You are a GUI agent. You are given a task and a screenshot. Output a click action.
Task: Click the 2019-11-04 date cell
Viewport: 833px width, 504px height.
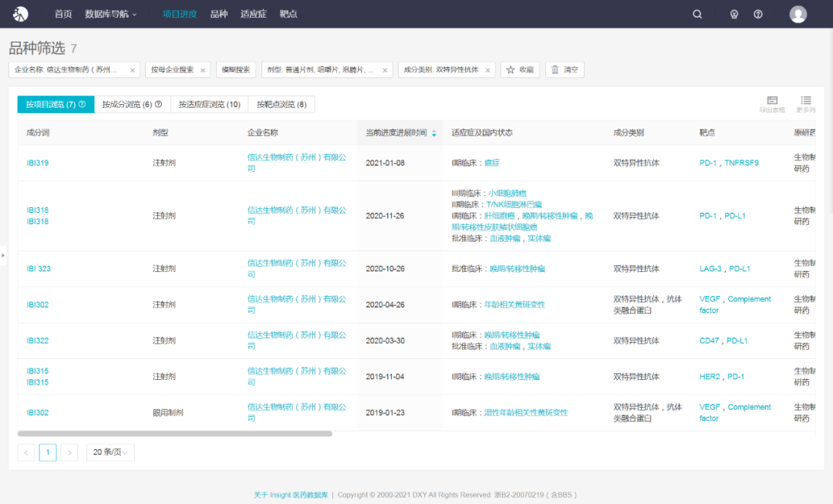pyautogui.click(x=385, y=377)
